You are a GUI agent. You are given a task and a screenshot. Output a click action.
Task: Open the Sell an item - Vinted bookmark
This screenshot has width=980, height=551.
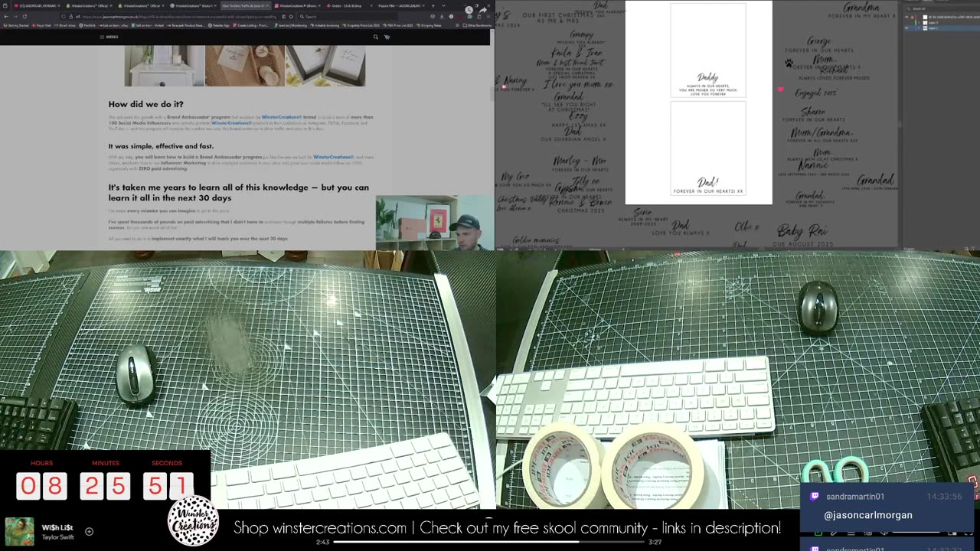pyautogui.click(x=147, y=25)
